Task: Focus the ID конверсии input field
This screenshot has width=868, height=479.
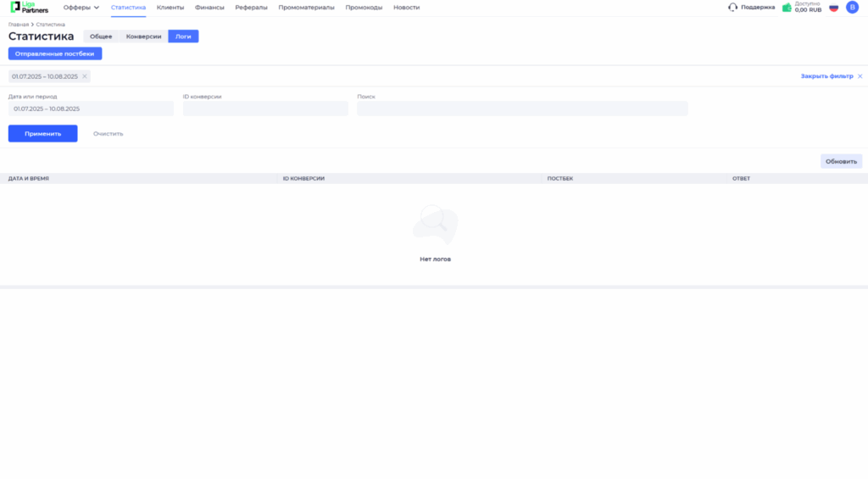Action: [x=265, y=109]
